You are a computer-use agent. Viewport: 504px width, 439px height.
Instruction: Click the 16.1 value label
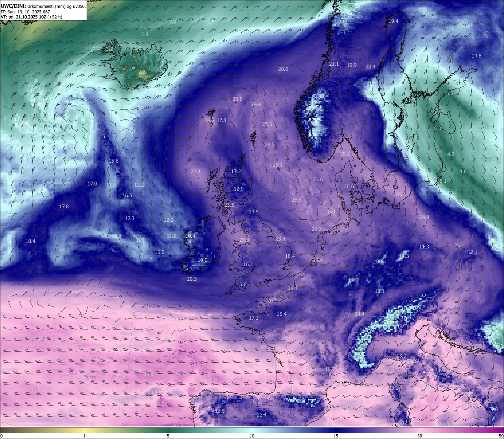click(248, 265)
